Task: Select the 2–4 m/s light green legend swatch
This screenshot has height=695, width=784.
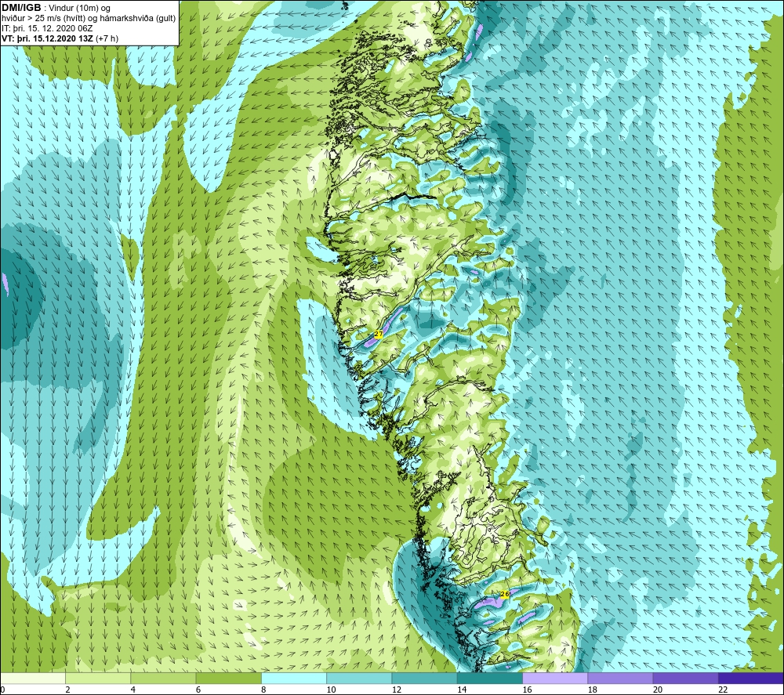Action: tap(98, 678)
